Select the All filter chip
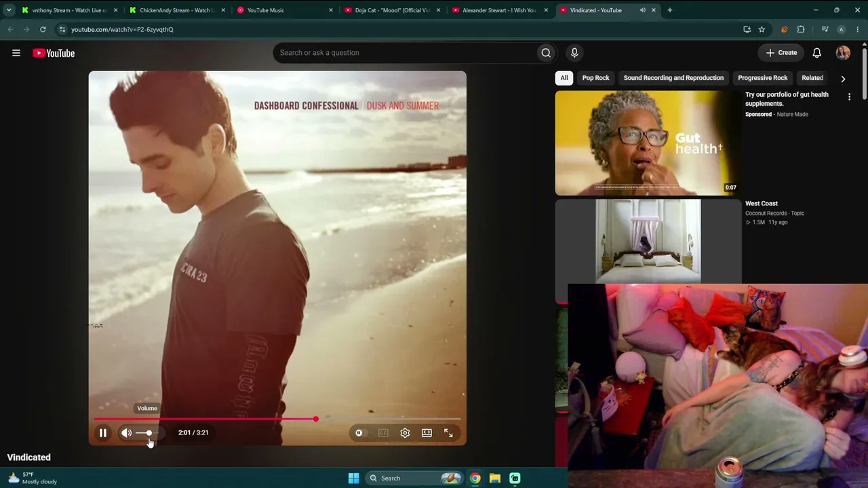This screenshot has width=868, height=488. (564, 78)
